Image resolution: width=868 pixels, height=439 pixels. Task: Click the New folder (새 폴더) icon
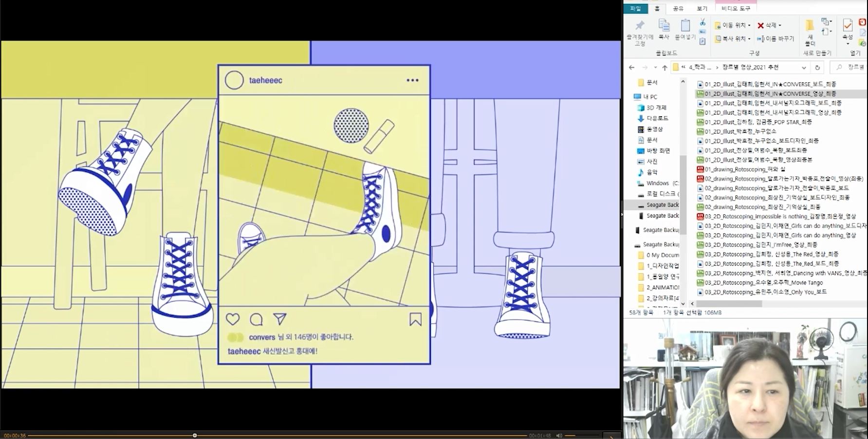810,26
